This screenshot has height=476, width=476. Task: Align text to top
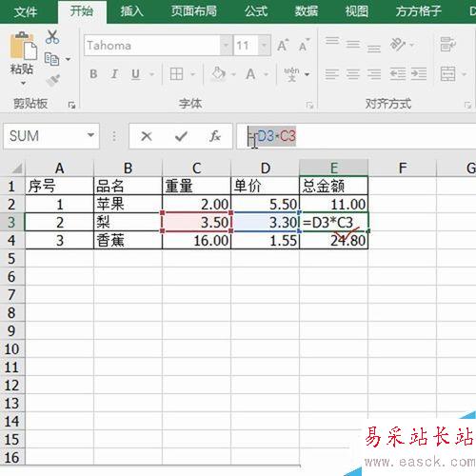point(332,41)
